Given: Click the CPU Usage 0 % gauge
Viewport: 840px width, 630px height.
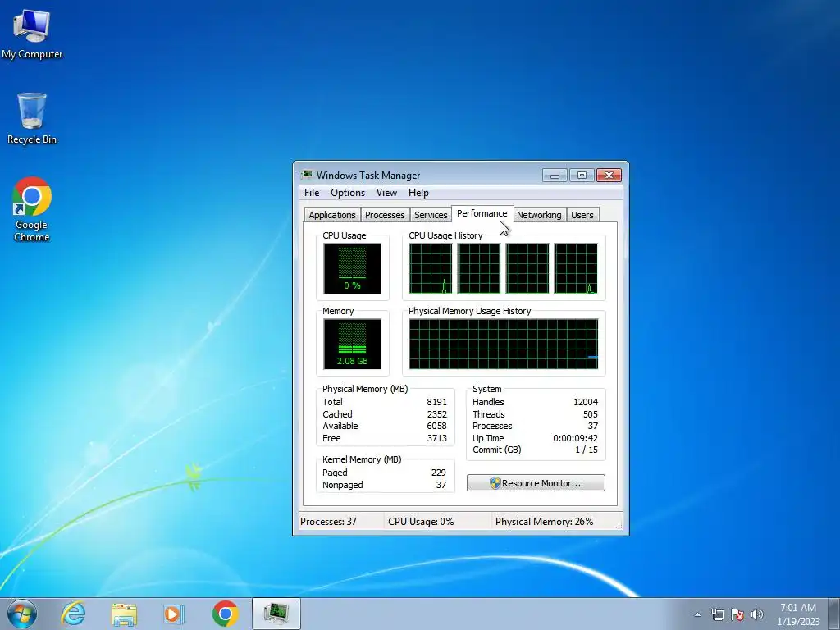Looking at the screenshot, I should (x=352, y=268).
